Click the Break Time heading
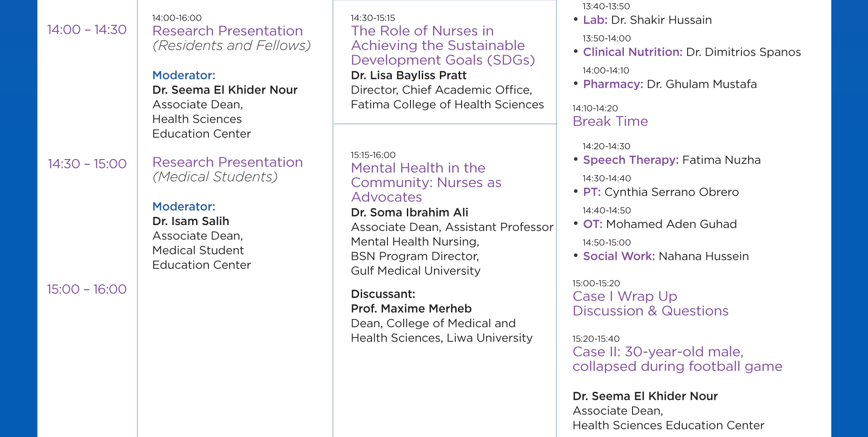The width and height of the screenshot is (868, 437). [610, 122]
